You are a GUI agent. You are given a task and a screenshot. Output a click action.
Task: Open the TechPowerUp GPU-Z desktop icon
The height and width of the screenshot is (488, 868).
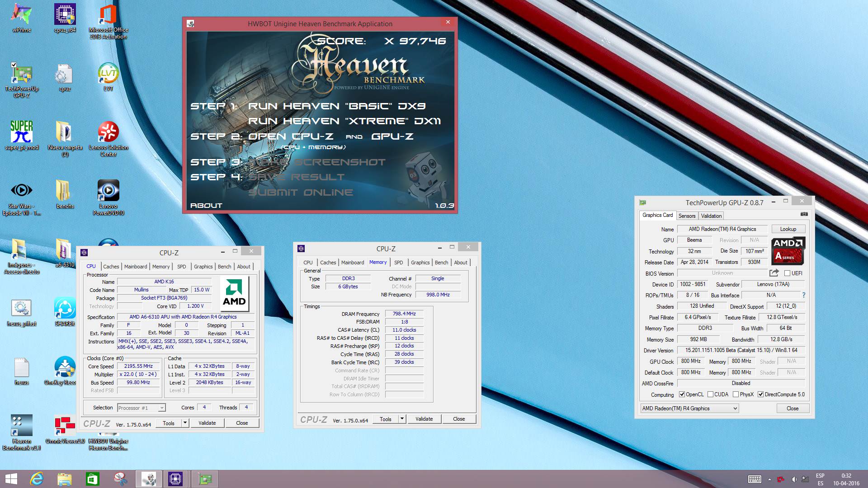pos(21,80)
